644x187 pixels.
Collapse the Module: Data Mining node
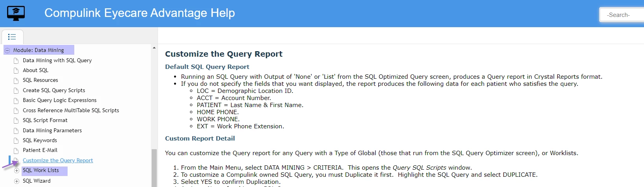click(x=7, y=50)
